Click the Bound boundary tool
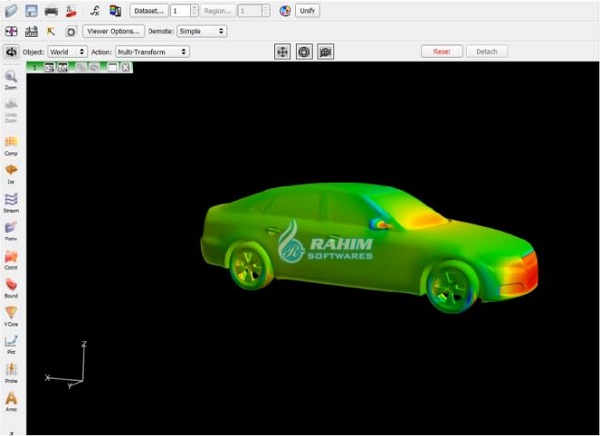Viewport: 600px width, 436px height. click(11, 286)
